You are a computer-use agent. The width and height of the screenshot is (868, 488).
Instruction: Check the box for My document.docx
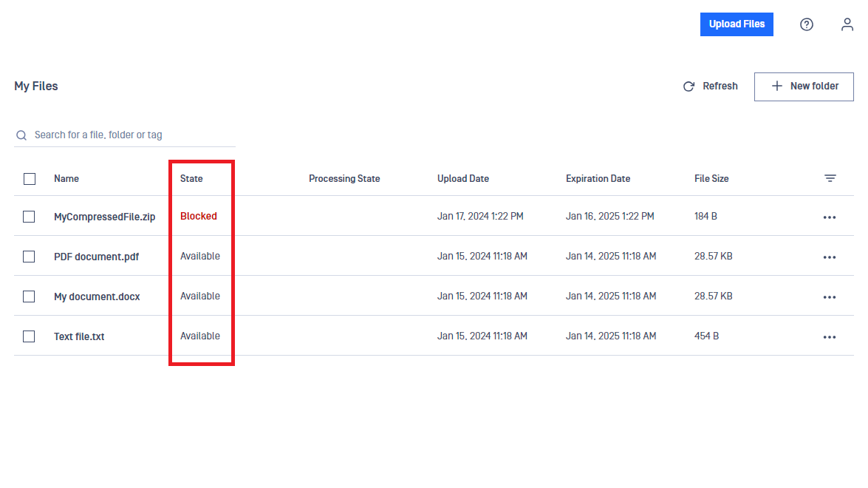[x=29, y=296]
